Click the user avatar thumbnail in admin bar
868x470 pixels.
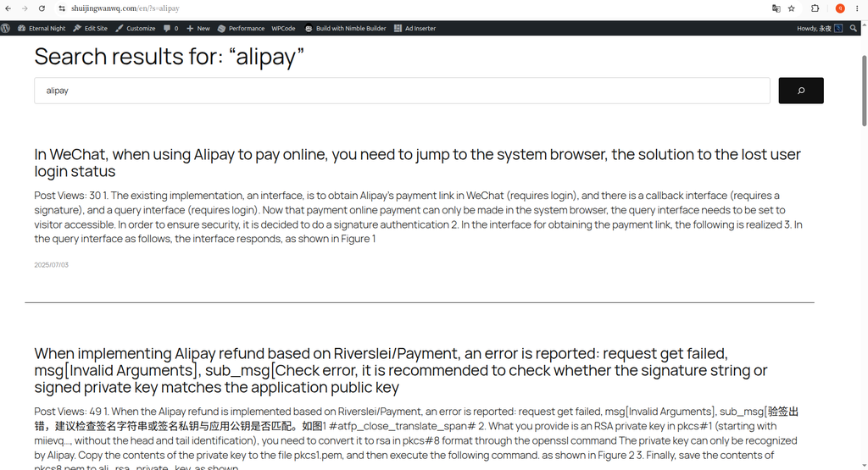click(838, 28)
